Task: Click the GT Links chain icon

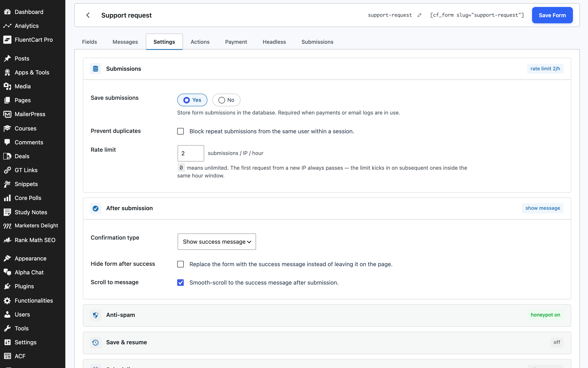Action: click(7, 170)
